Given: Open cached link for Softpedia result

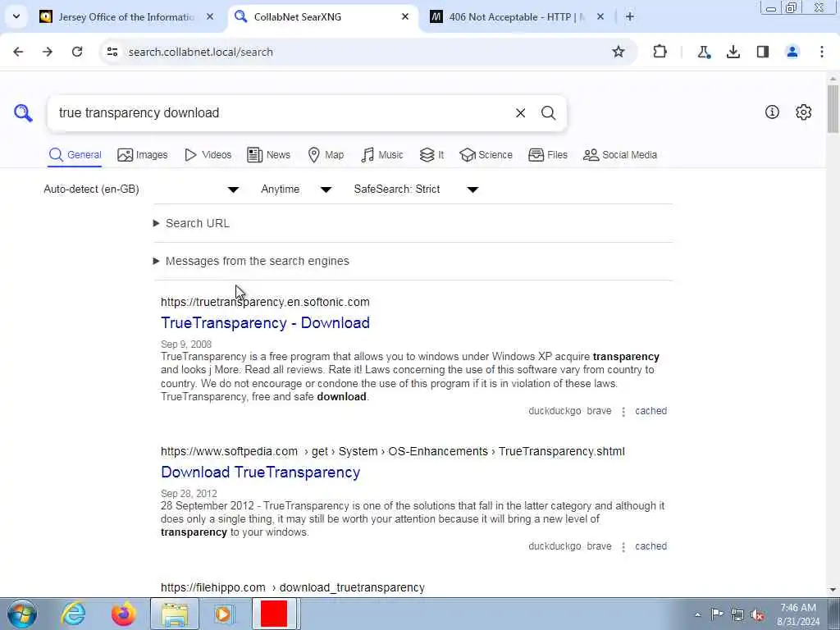Looking at the screenshot, I should tap(651, 546).
